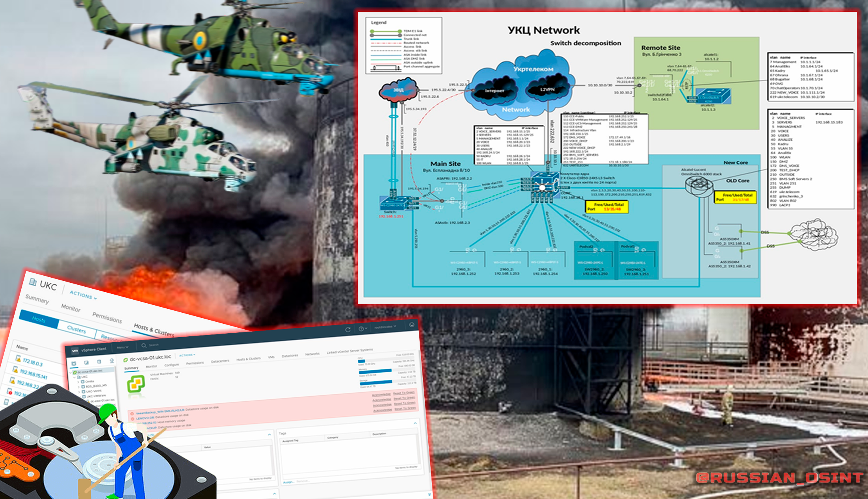This screenshot has width=868, height=499.
Task: Open the vSphere Client Menu dropdown
Action: click(123, 347)
